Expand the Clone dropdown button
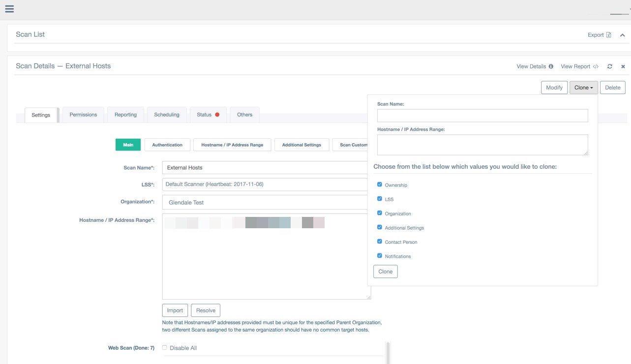 (583, 88)
